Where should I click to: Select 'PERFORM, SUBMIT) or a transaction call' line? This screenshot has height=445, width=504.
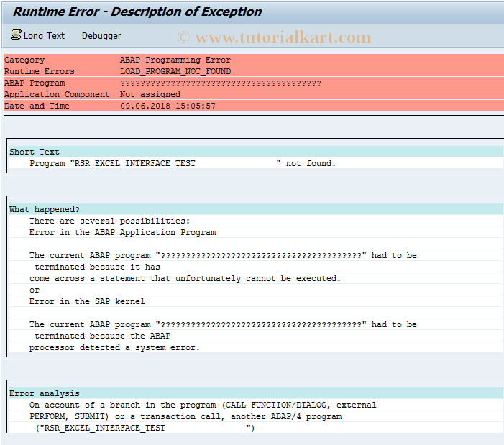185,417
